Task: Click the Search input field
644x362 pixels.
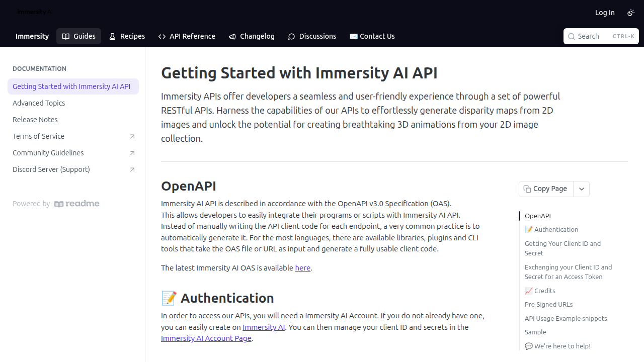Action: tap(601, 36)
